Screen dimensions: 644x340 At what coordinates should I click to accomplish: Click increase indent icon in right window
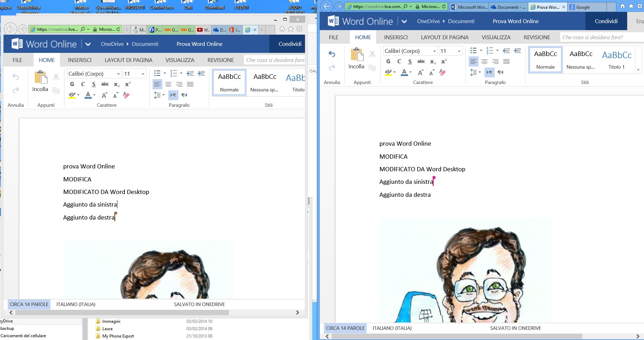tap(517, 51)
